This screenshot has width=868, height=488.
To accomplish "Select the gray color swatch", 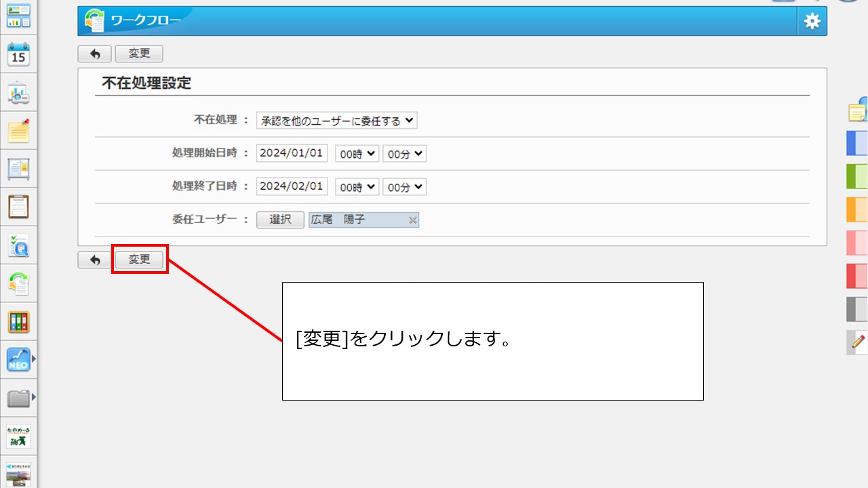I will pyautogui.click(x=857, y=309).
